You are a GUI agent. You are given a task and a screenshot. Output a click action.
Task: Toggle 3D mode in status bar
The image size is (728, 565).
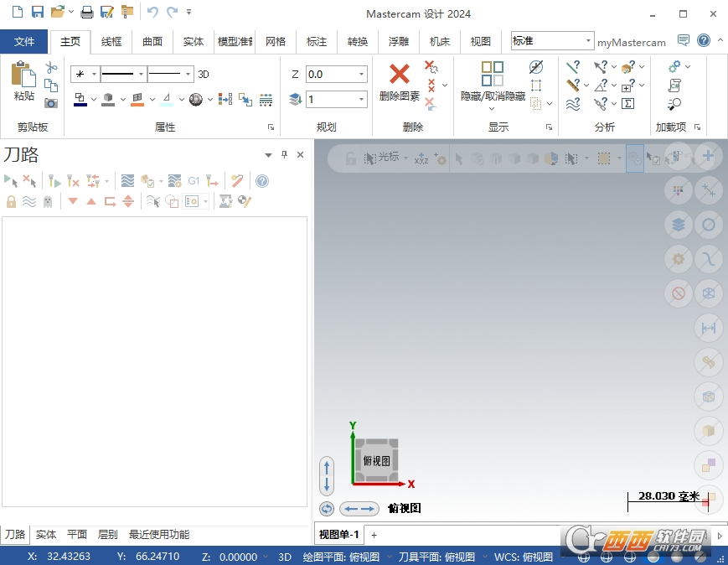click(285, 557)
